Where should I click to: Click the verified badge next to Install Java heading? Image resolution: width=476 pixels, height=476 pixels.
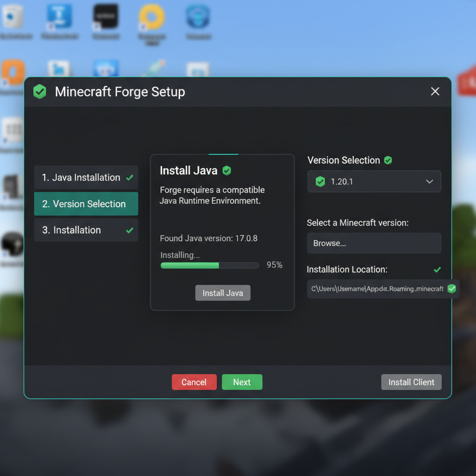point(227,171)
